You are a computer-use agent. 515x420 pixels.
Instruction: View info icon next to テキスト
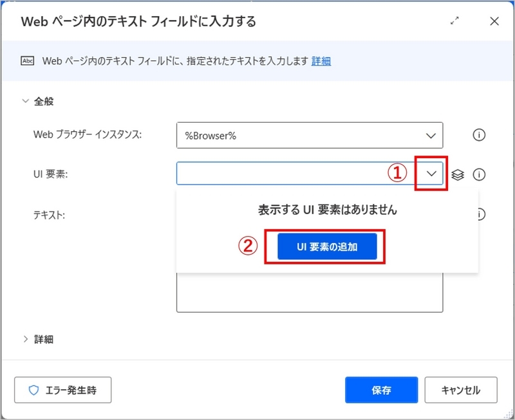[x=478, y=214]
